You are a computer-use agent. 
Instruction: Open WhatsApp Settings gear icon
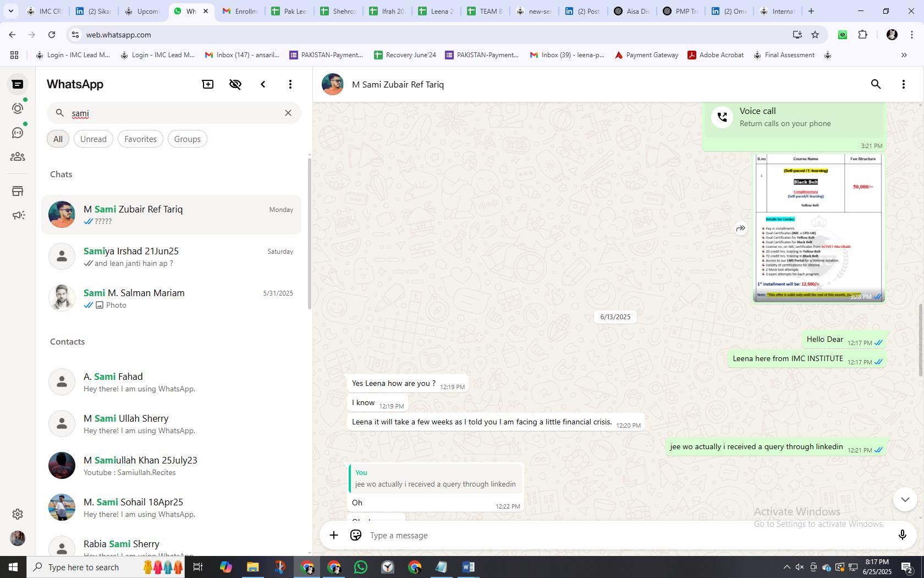pos(18,514)
